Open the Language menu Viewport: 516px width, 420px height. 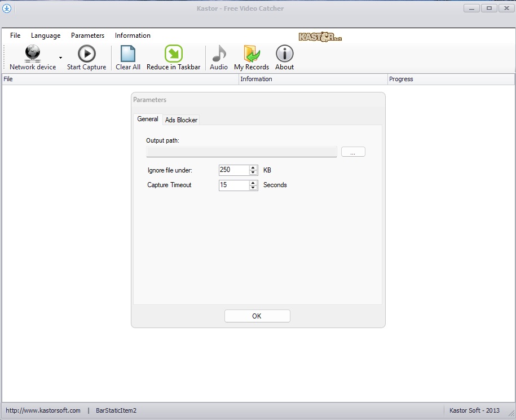pyautogui.click(x=46, y=36)
